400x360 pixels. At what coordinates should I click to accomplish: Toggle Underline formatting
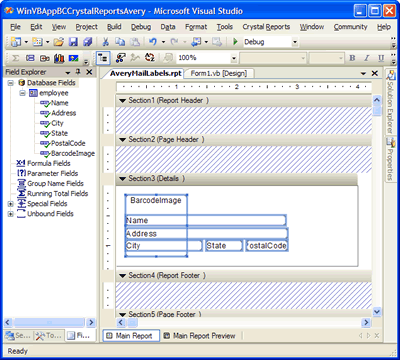point(381,58)
